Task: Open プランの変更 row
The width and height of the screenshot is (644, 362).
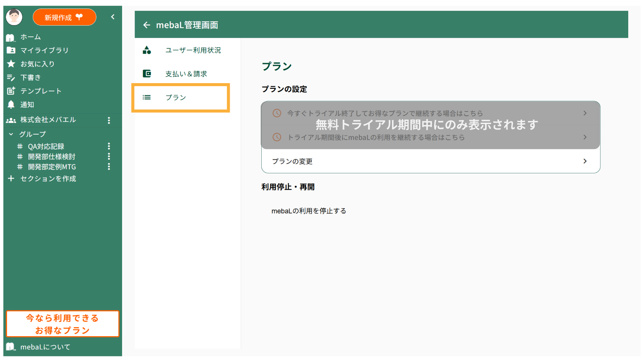Action: point(430,161)
